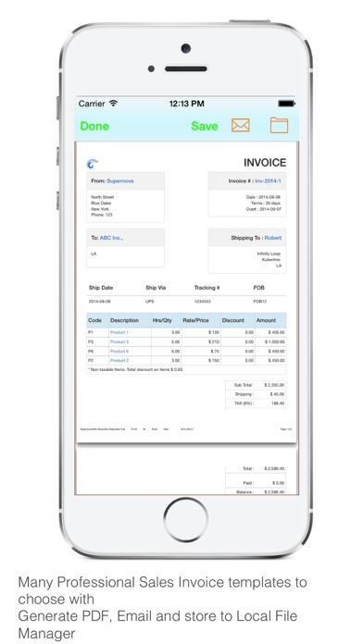Click the Discount column header
The width and height of the screenshot is (363, 644).
(233, 320)
